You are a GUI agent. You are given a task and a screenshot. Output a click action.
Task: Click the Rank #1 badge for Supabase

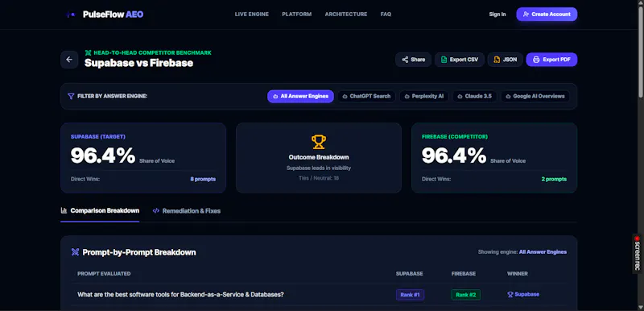pyautogui.click(x=410, y=295)
